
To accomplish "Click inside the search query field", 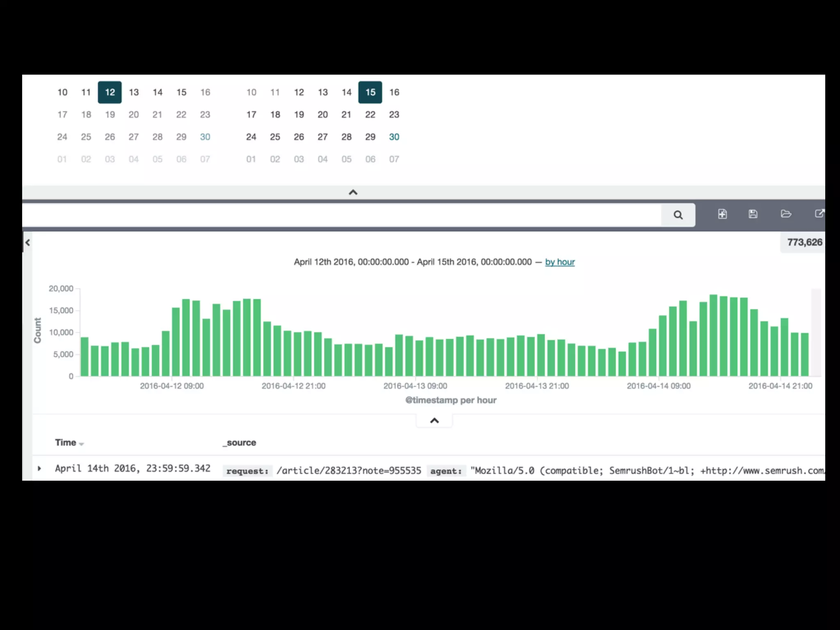I will pos(340,215).
